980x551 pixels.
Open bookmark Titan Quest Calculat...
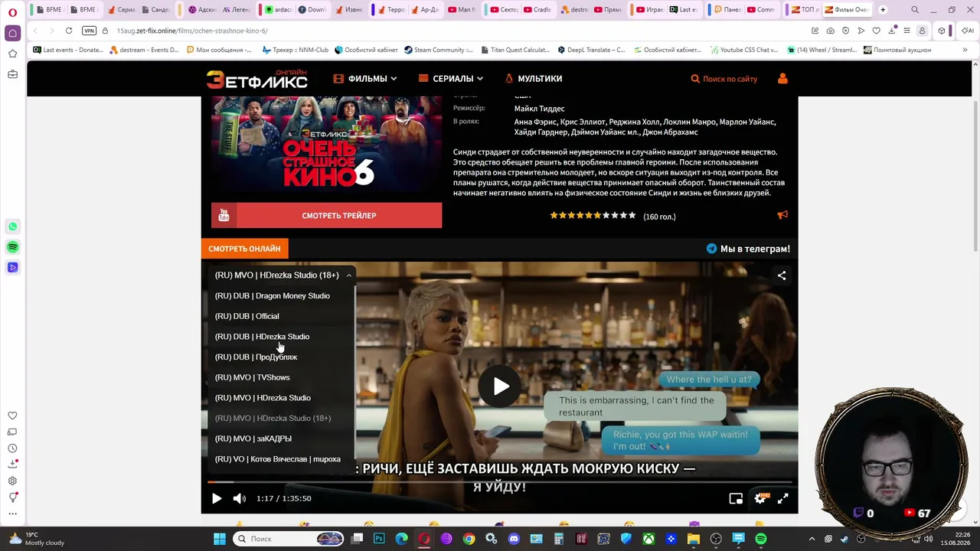point(515,50)
